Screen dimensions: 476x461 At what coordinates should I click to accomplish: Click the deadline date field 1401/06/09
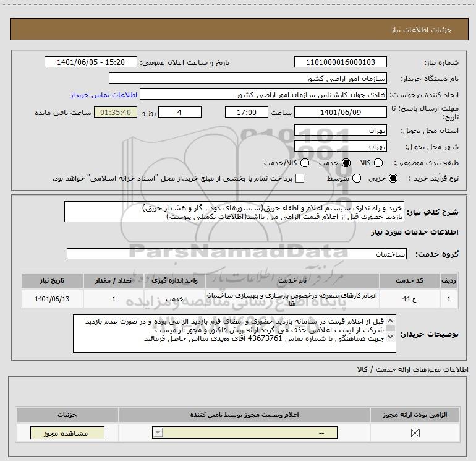click(x=340, y=112)
